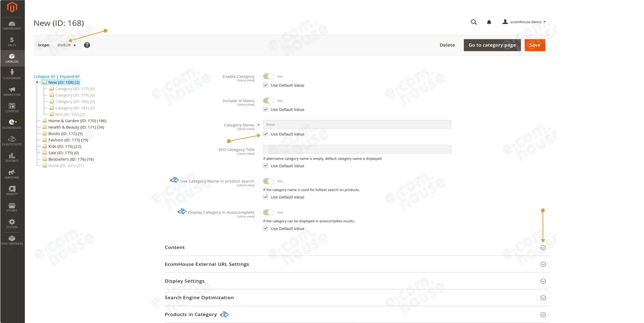644x323 pixels.
Task: Open the Reports sidebar icon
Action: [x=12, y=157]
